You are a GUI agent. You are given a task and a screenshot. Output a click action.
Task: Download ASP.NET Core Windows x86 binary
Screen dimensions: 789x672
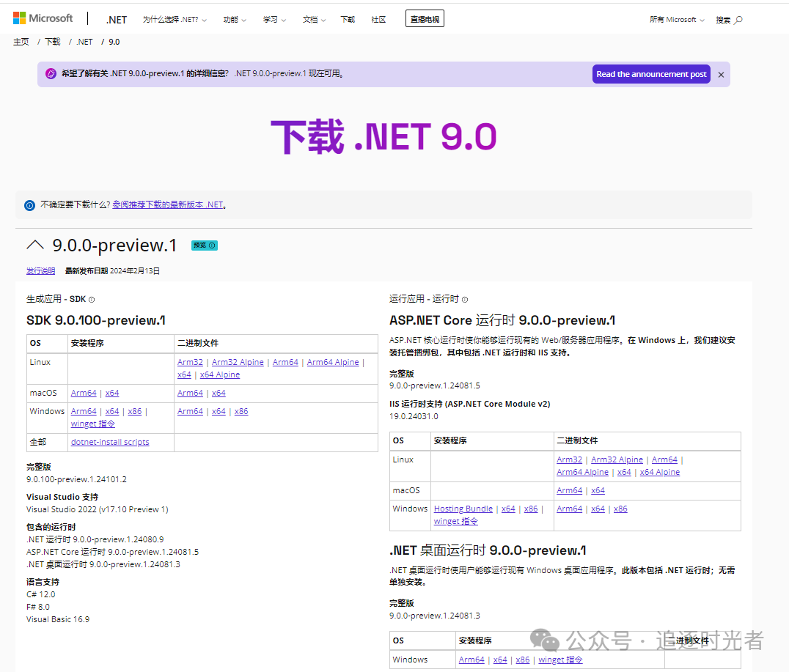click(x=620, y=509)
